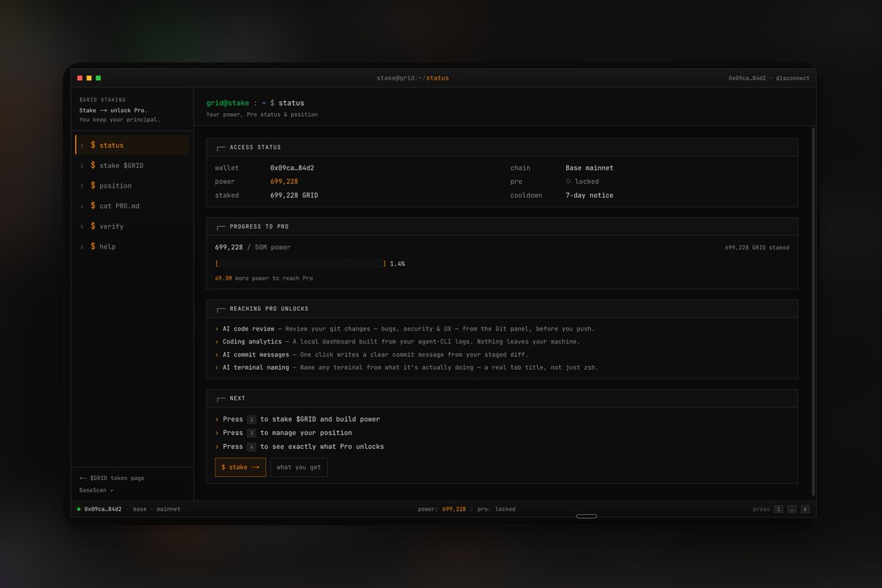Image resolution: width=882 pixels, height=588 pixels.
Task: Click the orange '$ stake →' button
Action: [x=240, y=467]
